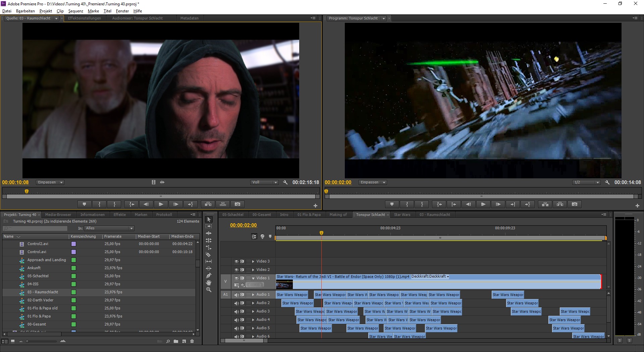Open Program monitor settings wrench

point(607,182)
